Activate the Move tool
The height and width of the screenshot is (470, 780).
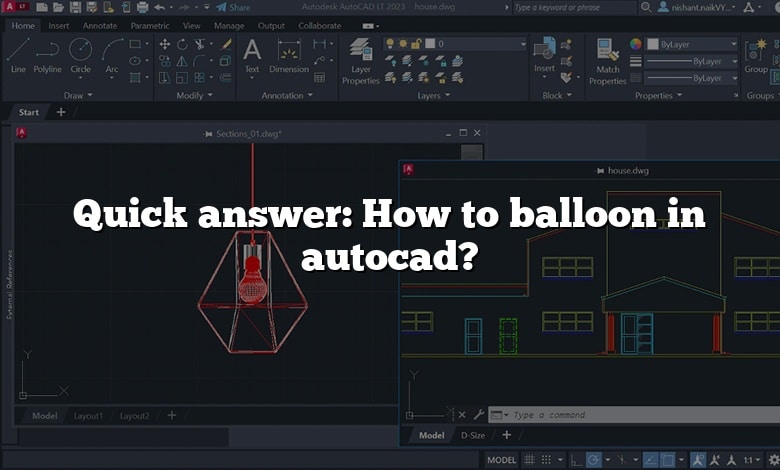coord(165,44)
